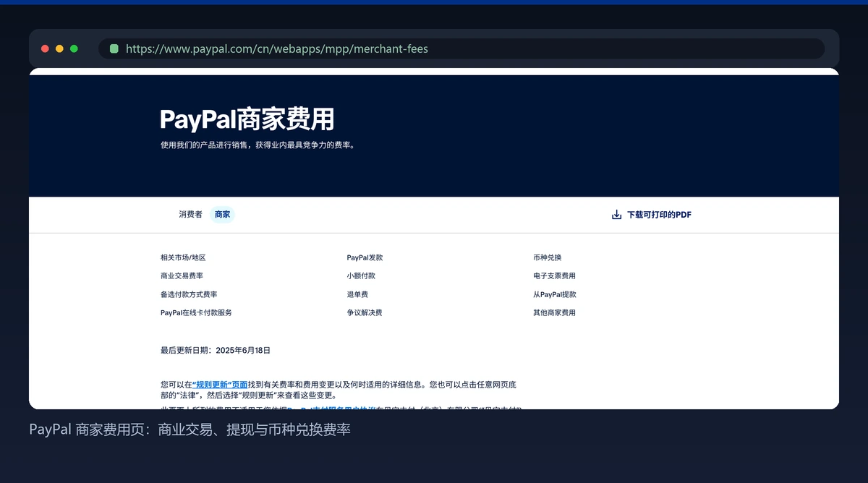Go to 退单费 section
Viewport: 868px width, 483px height.
point(357,294)
